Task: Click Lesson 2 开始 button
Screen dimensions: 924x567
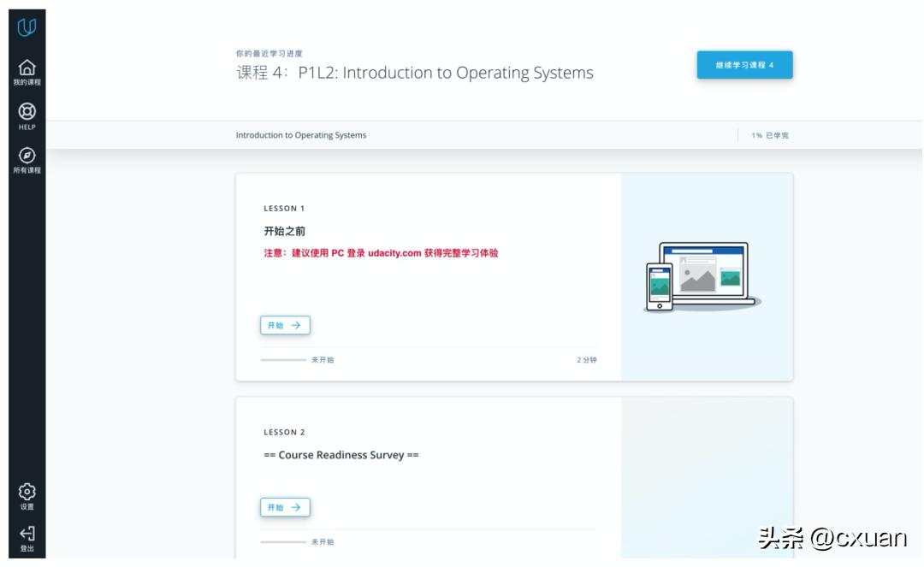Action: point(285,507)
